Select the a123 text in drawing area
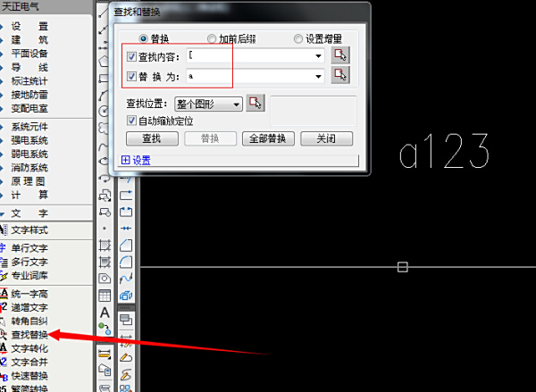536x392 pixels. (444, 151)
